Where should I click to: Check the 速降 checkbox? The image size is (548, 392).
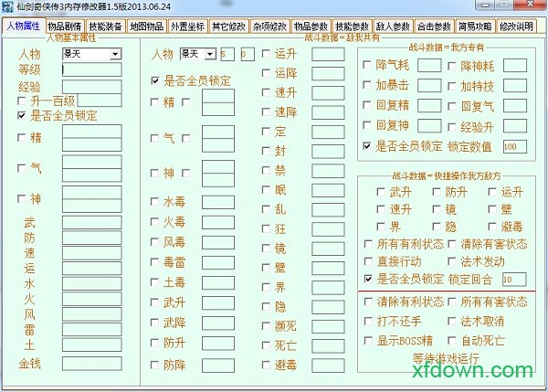point(267,111)
